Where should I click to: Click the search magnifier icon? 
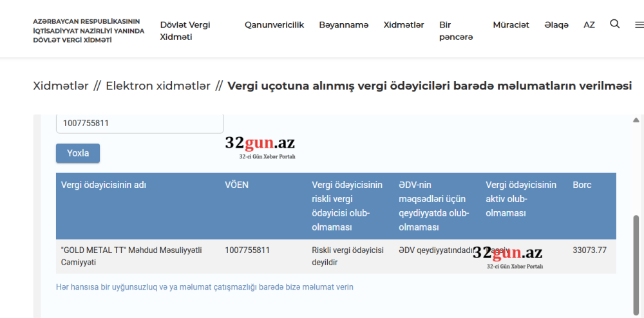point(614,24)
